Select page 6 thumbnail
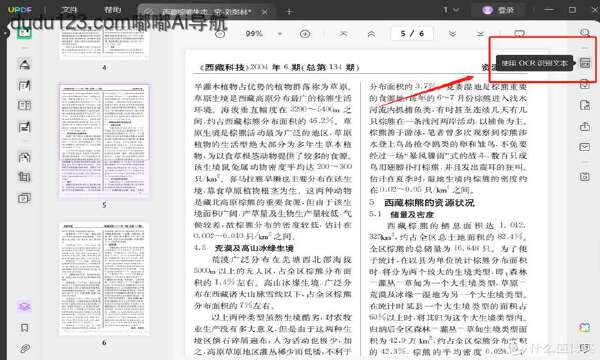The width and height of the screenshot is (600, 360). tap(104, 279)
